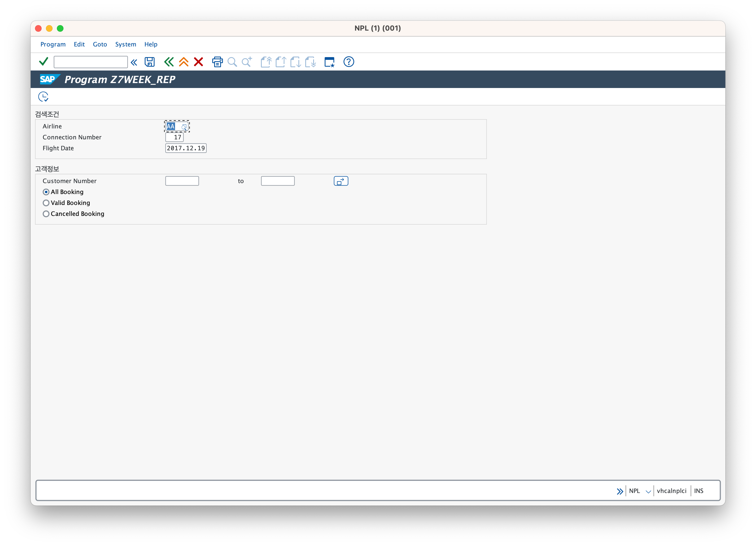Click the red Cancel X icon
The height and width of the screenshot is (546, 756).
point(198,62)
